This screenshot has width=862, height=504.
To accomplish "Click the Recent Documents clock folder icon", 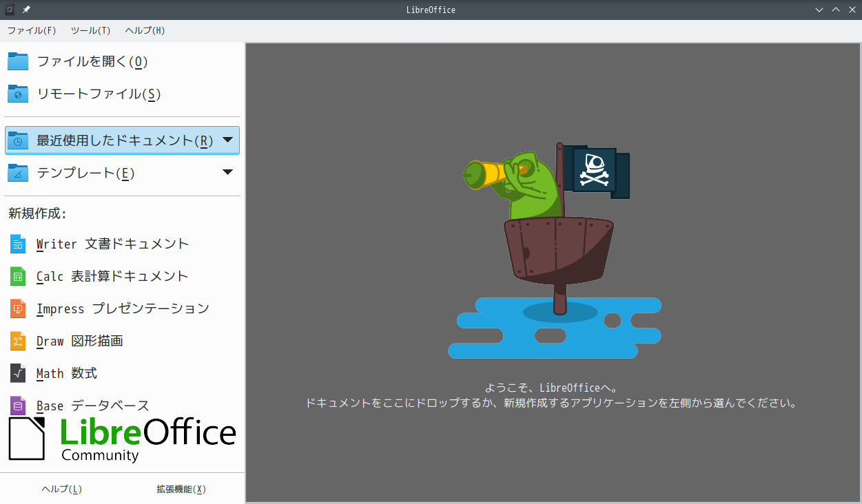I will (x=18, y=140).
